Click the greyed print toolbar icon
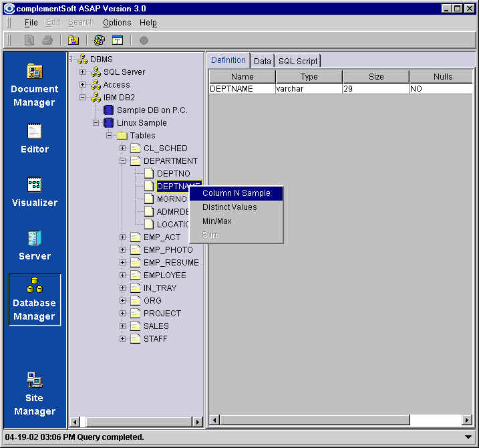The height and width of the screenshot is (448, 479). (x=47, y=40)
